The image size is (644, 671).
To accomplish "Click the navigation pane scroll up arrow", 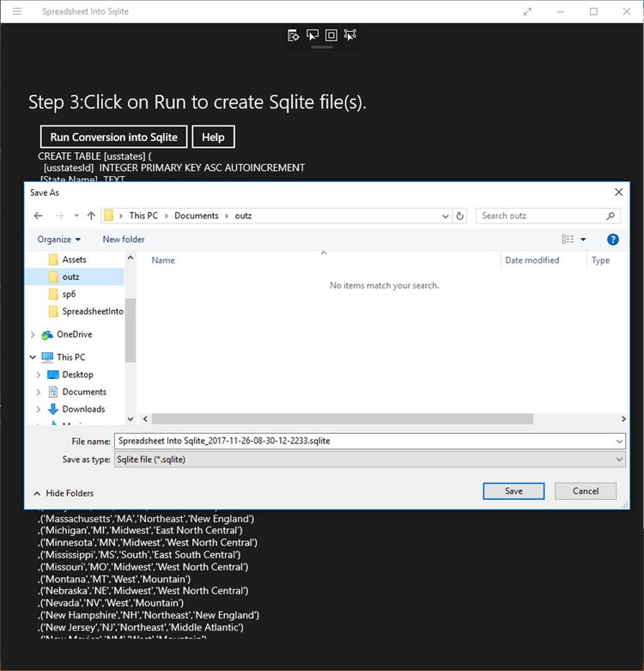I will coord(131,258).
